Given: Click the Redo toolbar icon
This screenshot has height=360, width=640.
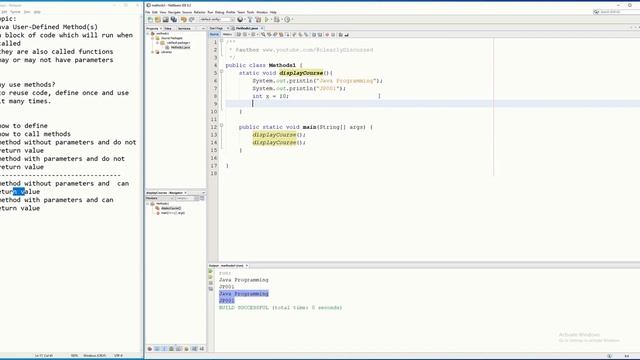Looking at the screenshot, I should tap(192, 19).
